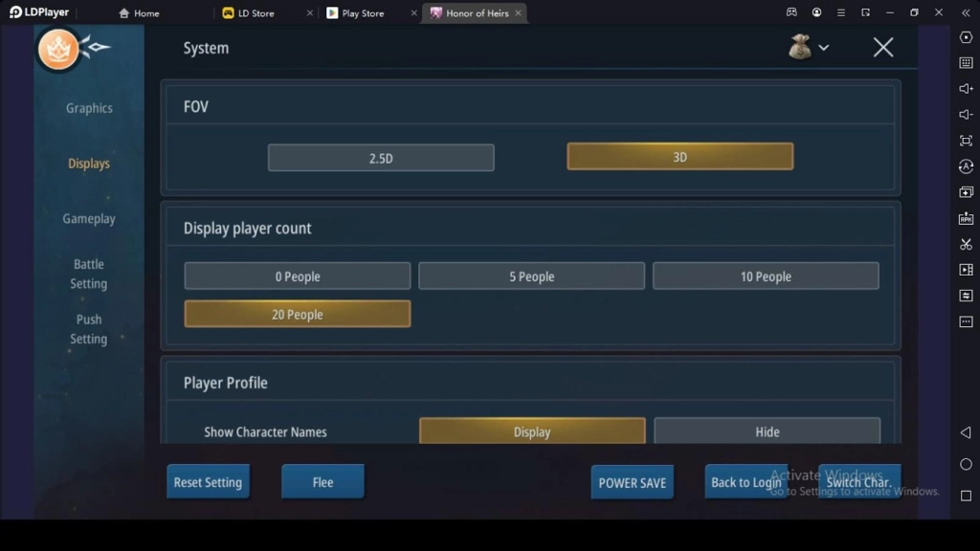
Task: Switch to the LDPlayer Home tab
Action: pyautogui.click(x=139, y=13)
